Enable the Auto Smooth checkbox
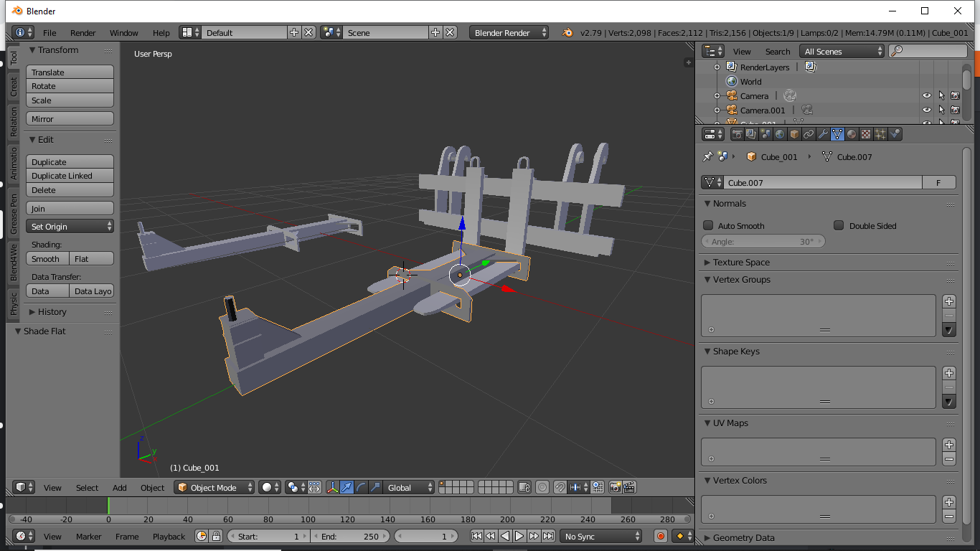Viewport: 980px width, 551px height. [x=708, y=225]
